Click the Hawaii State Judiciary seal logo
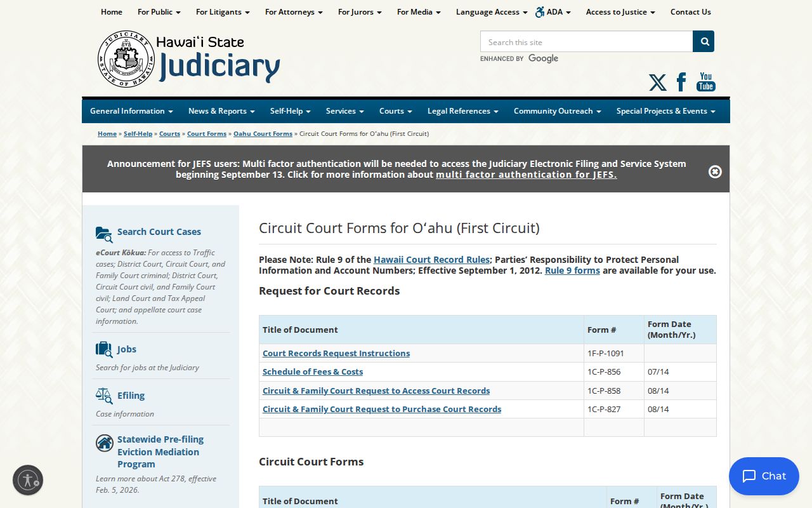Image resolution: width=812 pixels, height=508 pixels. click(126, 59)
